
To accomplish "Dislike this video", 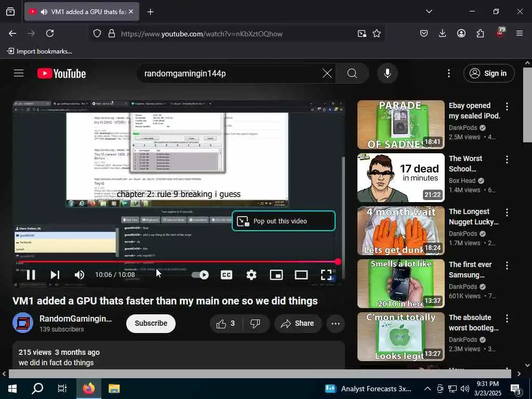I will pyautogui.click(x=256, y=324).
